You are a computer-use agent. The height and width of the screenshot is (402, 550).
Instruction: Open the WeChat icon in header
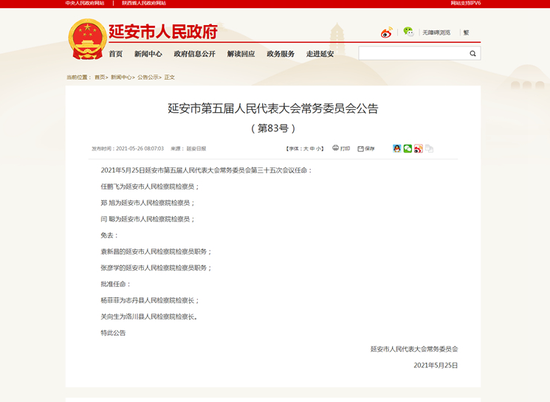408,32
